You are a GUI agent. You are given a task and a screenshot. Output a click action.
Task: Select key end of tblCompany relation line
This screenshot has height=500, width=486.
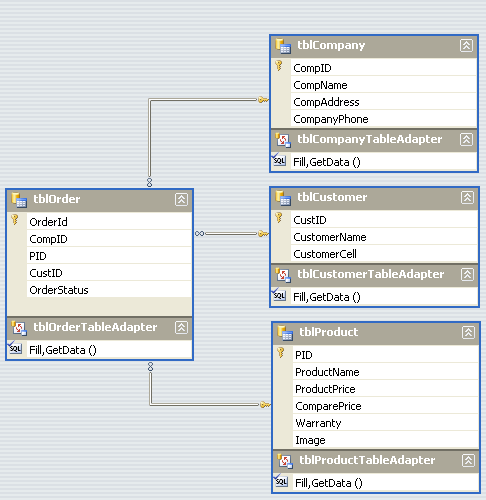pyautogui.click(x=263, y=100)
